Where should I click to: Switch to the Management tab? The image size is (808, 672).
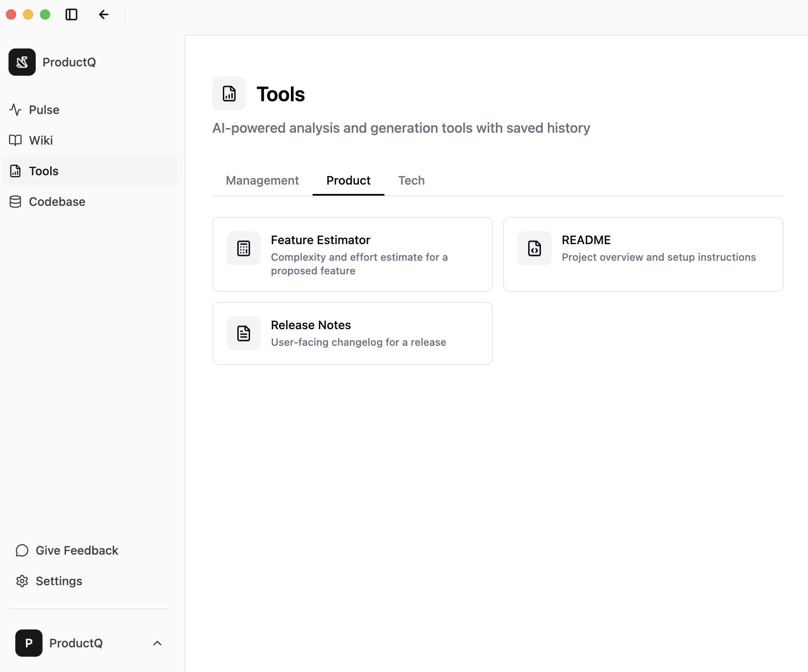[262, 180]
